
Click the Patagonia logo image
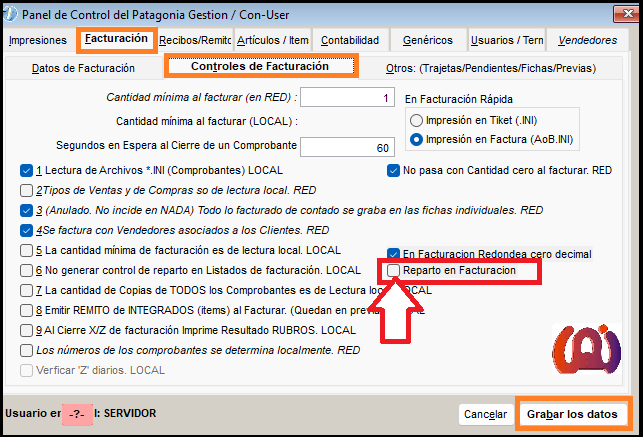coord(586,349)
